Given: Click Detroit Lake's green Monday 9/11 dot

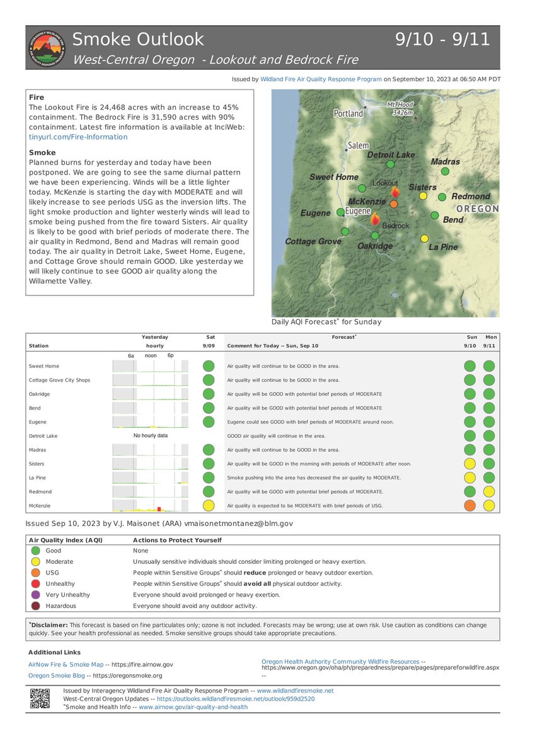Looking at the screenshot, I should tap(489, 436).
